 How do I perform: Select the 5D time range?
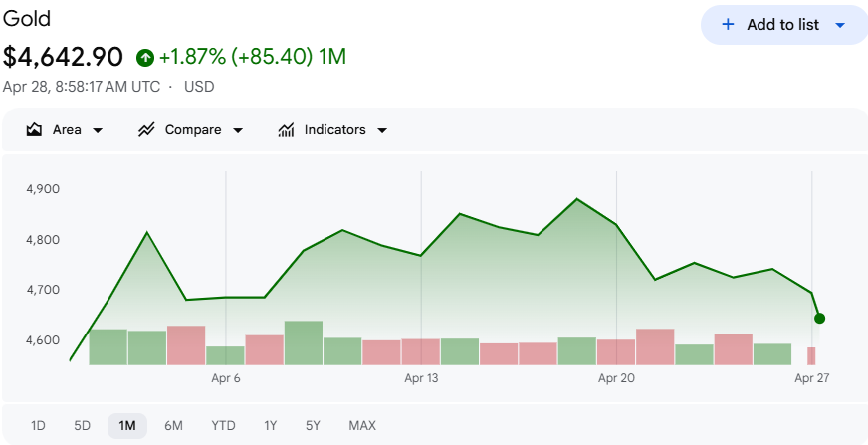[82, 426]
